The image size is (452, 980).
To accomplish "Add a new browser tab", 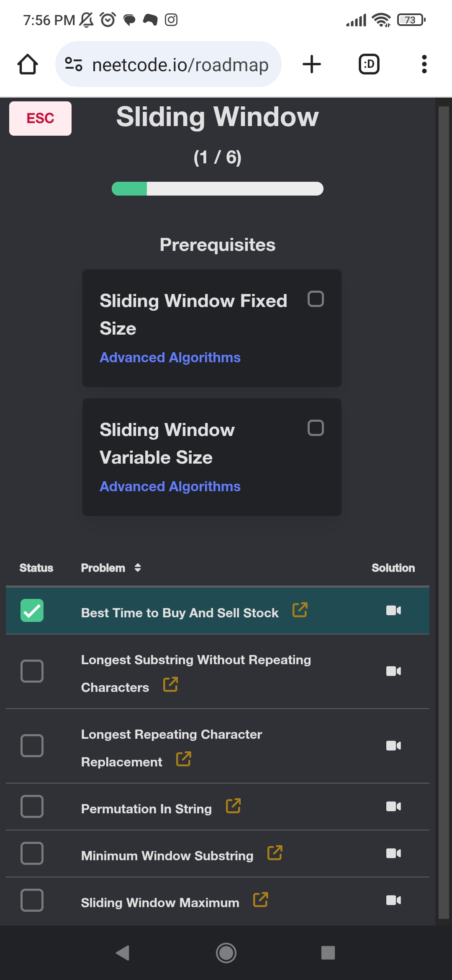I will tap(312, 64).
